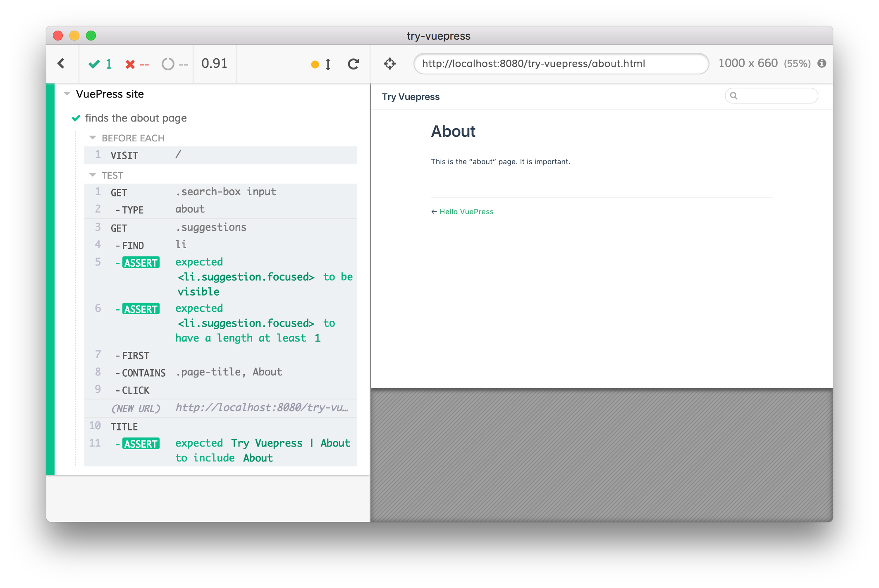Collapse the VuePress site suite
879x588 pixels.
(x=67, y=94)
